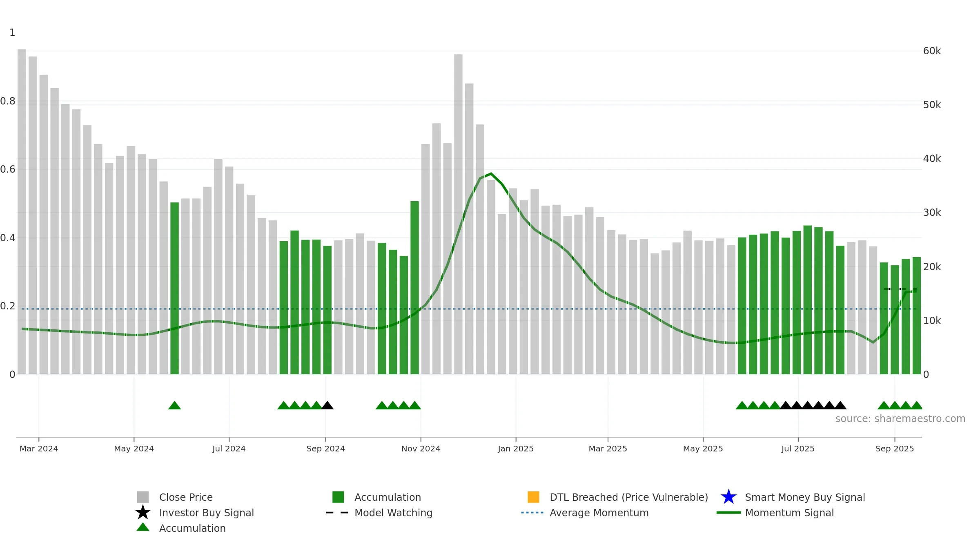Select the last green triangle at Sep 2025
This screenshot has height=551, width=980.
pos(916,405)
